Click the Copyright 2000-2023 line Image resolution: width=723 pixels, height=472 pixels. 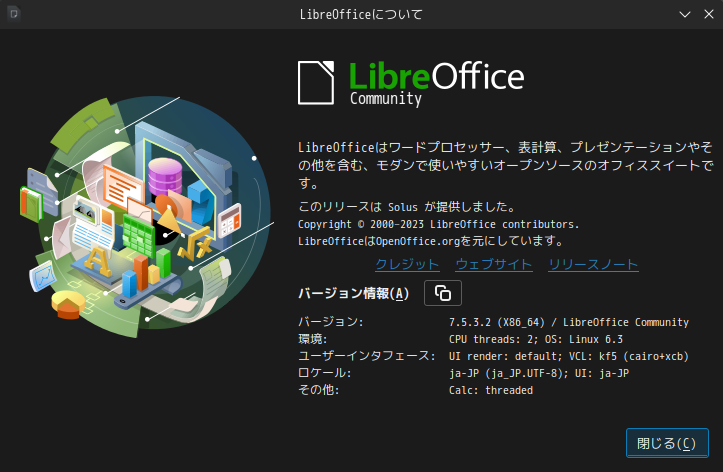click(x=438, y=224)
